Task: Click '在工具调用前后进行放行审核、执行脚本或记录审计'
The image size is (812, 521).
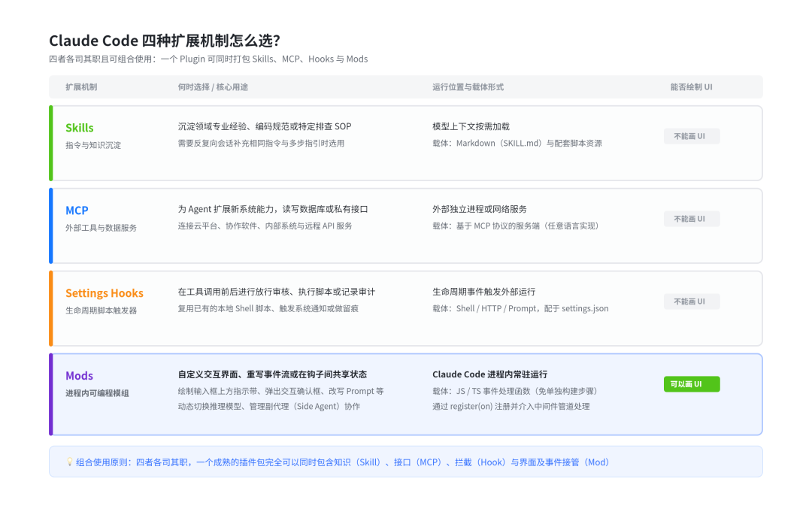Action: pyautogui.click(x=277, y=292)
